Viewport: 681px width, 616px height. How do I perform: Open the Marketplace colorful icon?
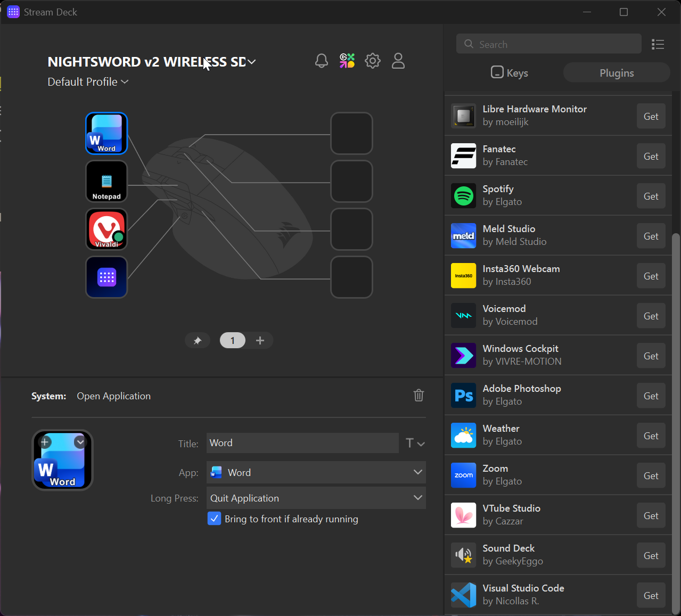347,61
